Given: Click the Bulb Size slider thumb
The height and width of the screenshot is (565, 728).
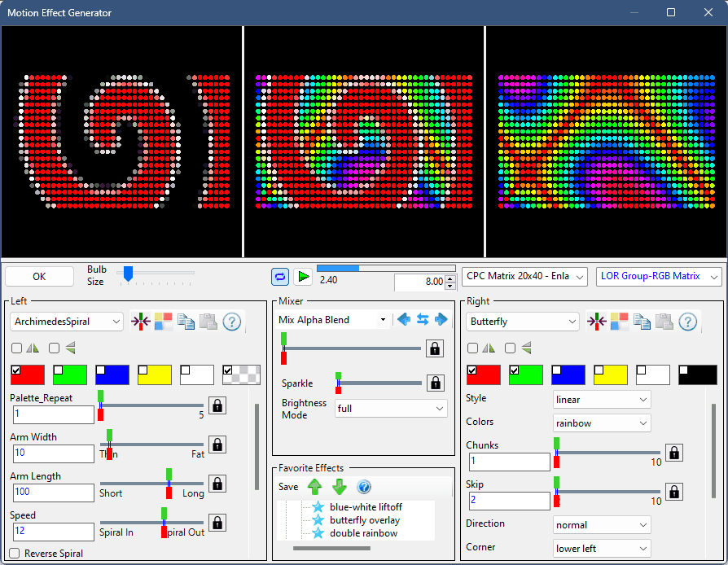Looking at the screenshot, I should click(128, 274).
